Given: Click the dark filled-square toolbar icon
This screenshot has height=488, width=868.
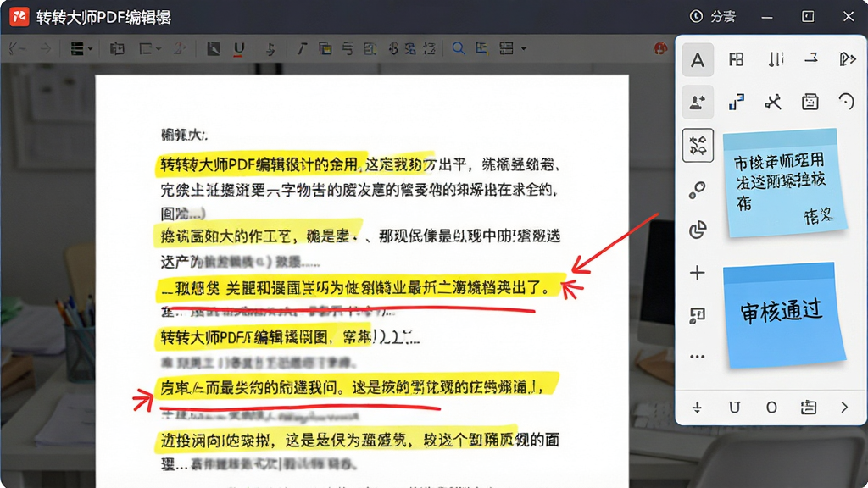Looking at the screenshot, I should pyautogui.click(x=213, y=48).
